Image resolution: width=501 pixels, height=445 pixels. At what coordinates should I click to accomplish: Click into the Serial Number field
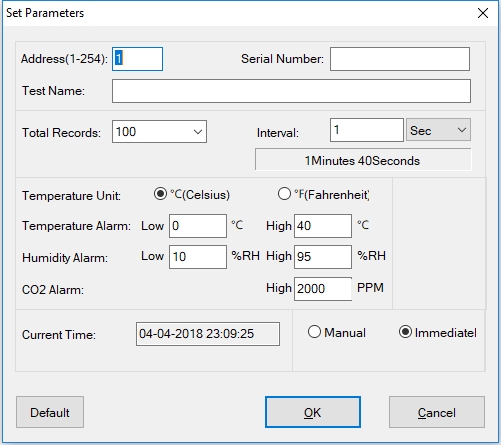pyautogui.click(x=400, y=59)
